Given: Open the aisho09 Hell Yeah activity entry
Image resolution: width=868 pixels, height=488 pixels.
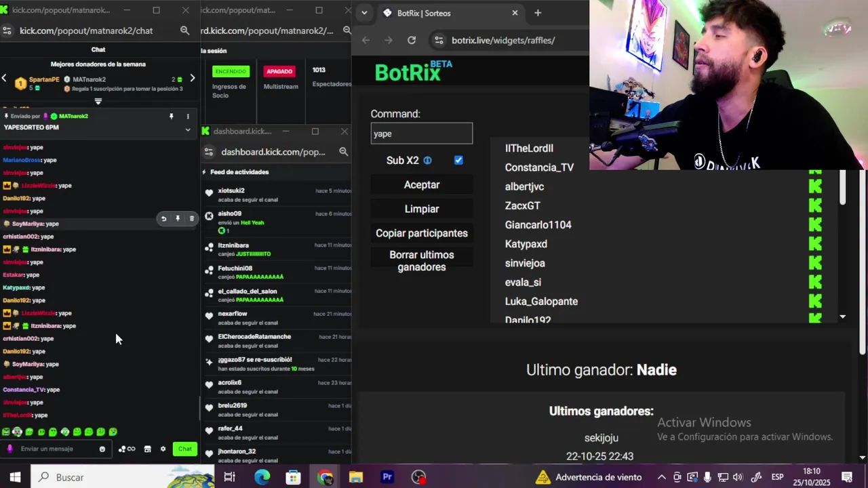Looking at the screenshot, I should click(277, 221).
